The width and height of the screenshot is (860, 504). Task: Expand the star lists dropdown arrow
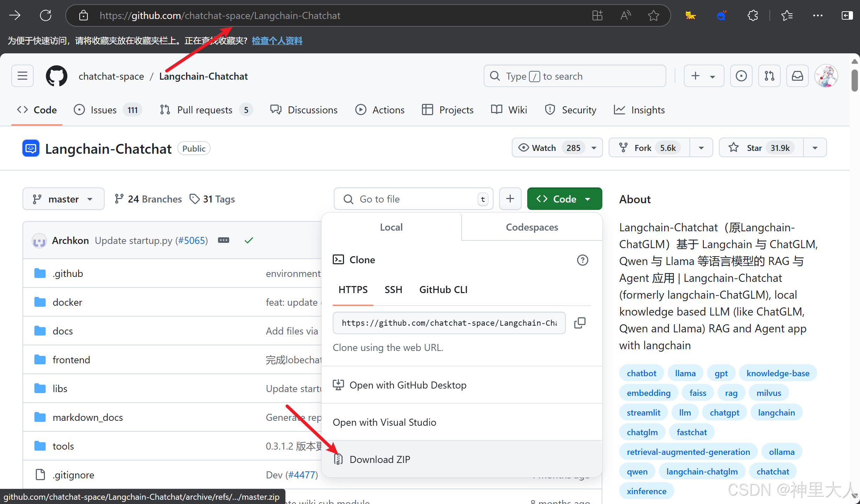click(815, 148)
